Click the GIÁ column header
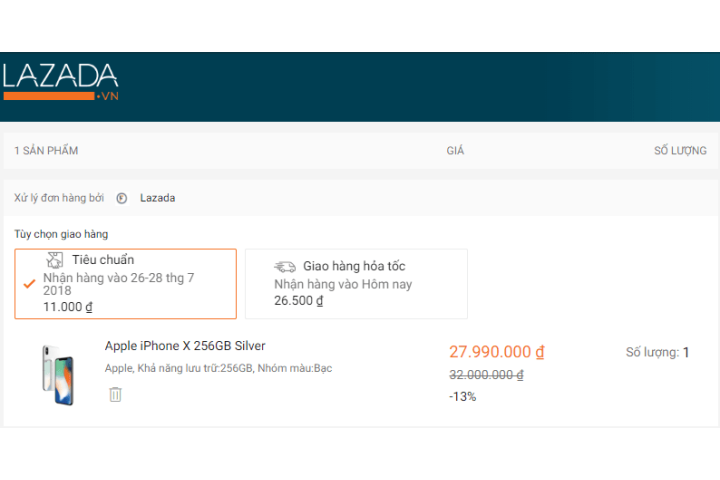Screen dimensions: 720x480 (455, 151)
